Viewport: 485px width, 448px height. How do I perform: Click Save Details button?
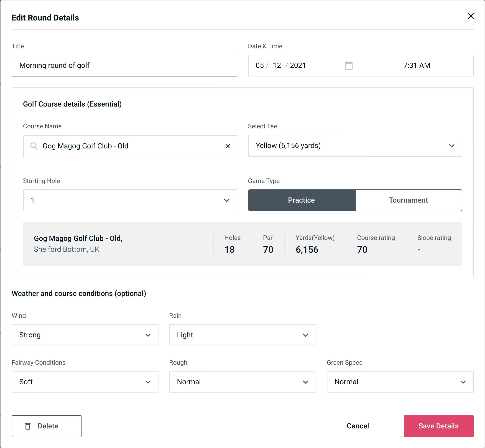(438, 426)
